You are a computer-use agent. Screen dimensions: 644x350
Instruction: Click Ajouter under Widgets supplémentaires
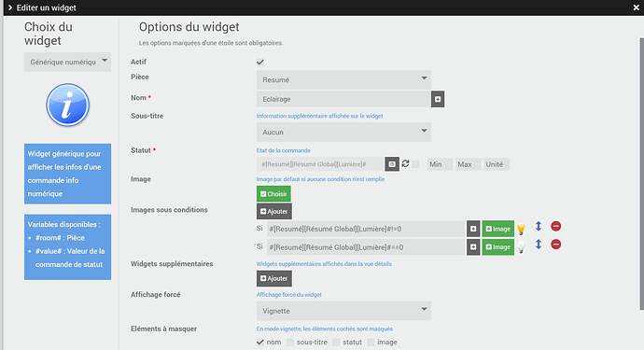[x=274, y=278]
